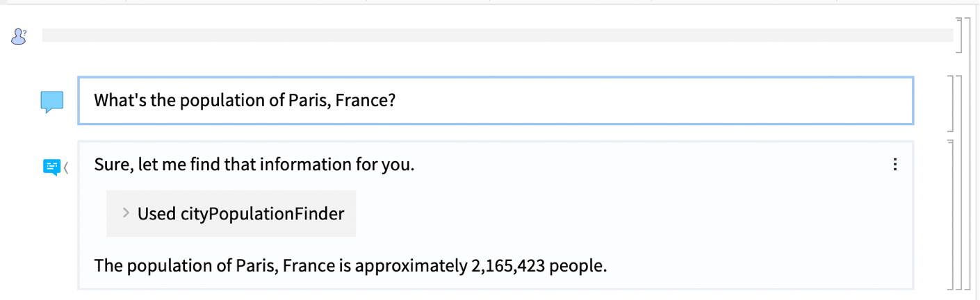Image resolution: width=980 pixels, height=300 pixels.
Task: Select the gray chat delimiter bar
Action: (x=498, y=35)
